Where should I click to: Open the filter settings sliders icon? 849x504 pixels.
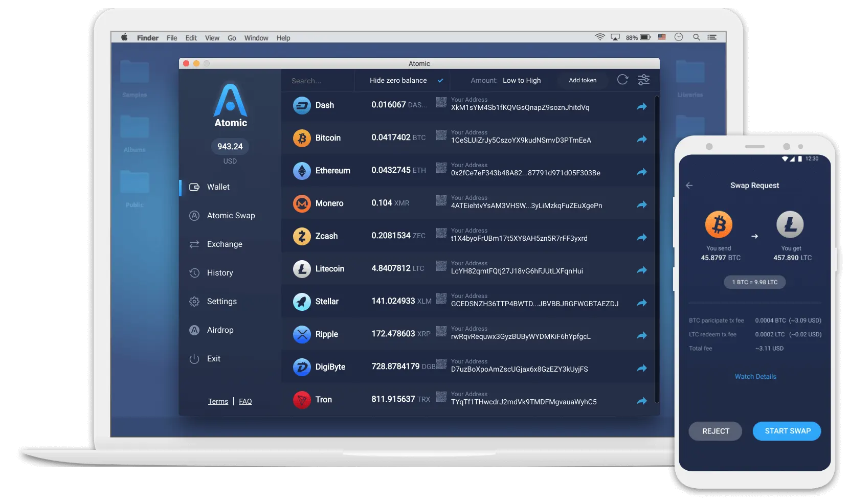[643, 80]
